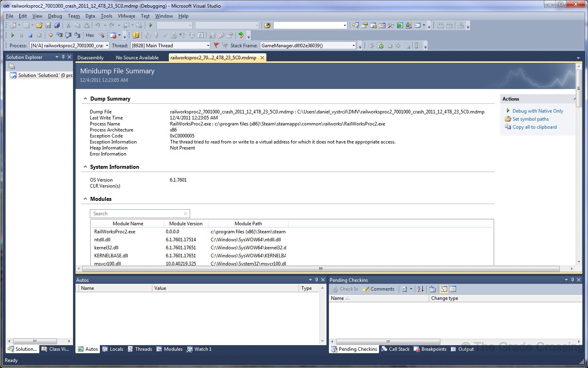This screenshot has width=588, height=368.
Task: Open the document tab list dropdown
Action: point(578,58)
